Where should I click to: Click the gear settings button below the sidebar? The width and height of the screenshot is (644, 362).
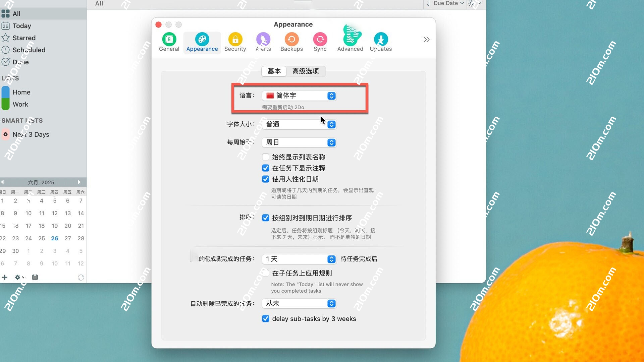tap(18, 277)
